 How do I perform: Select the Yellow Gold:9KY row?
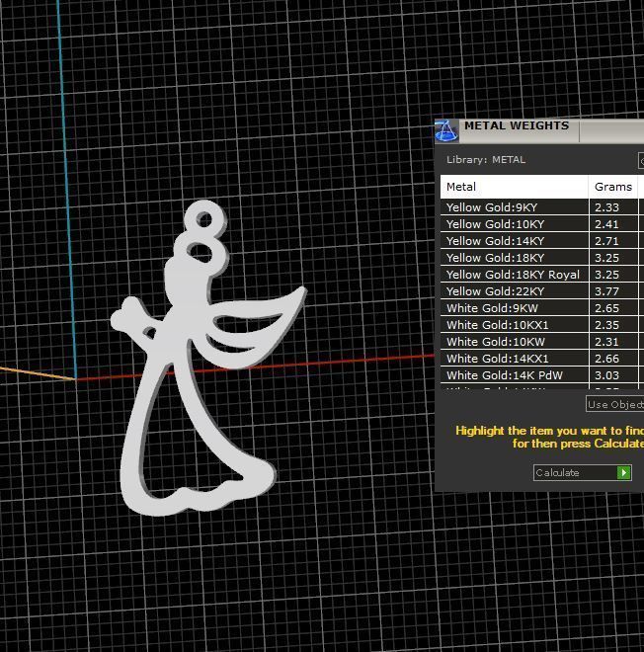[542, 207]
